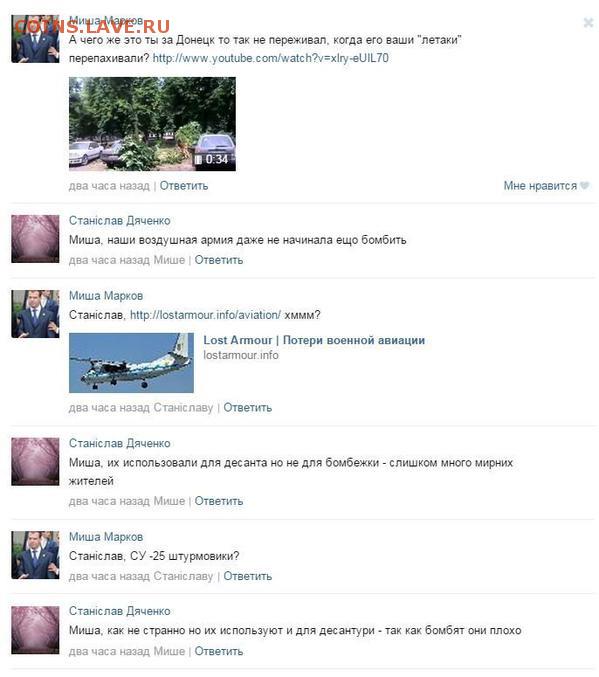Click Миша Марков avatar beside СУ-25 comment
Image resolution: width=599 pixels, height=677 pixels.
click(x=35, y=555)
